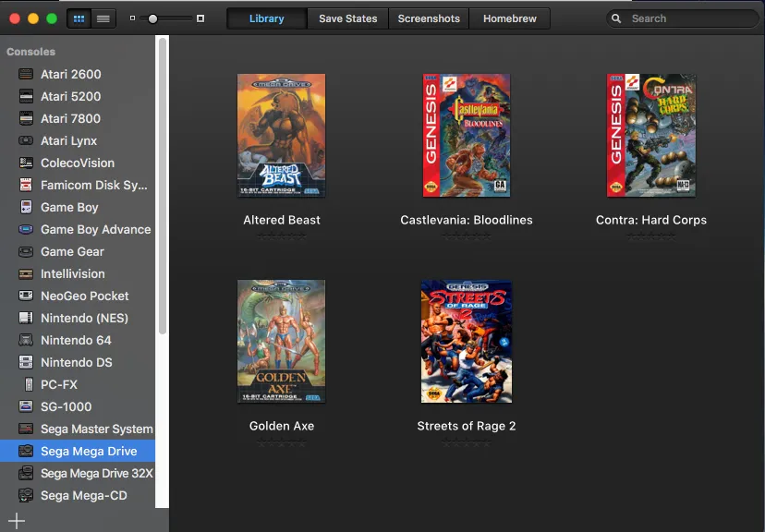Click the Consoles section header
Screen dimensions: 765x532
click(x=30, y=52)
